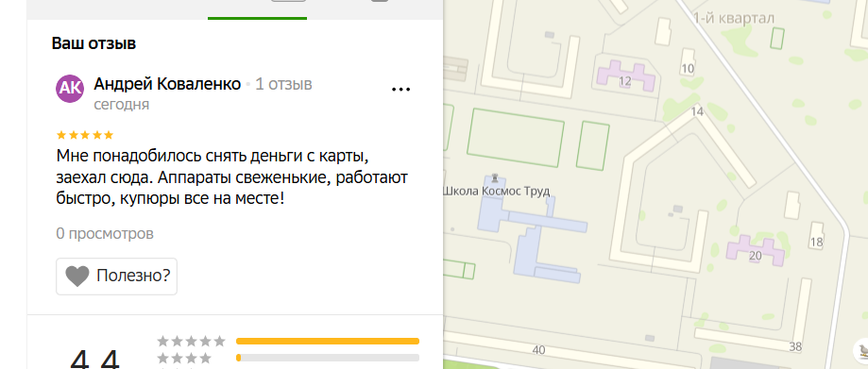Click the AK purple profile avatar
Image resolution: width=868 pixels, height=369 pixels.
pos(70,89)
